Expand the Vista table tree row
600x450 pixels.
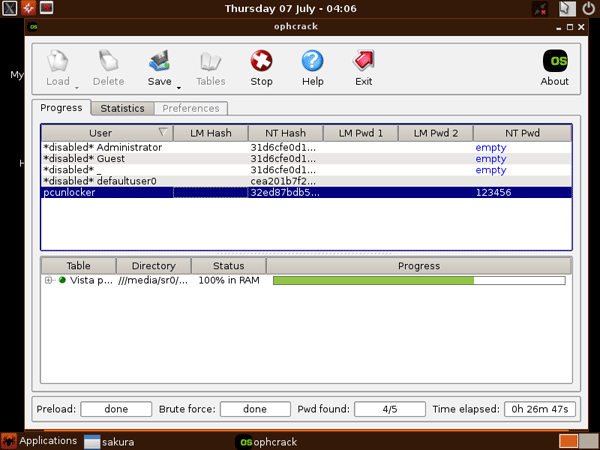point(48,280)
